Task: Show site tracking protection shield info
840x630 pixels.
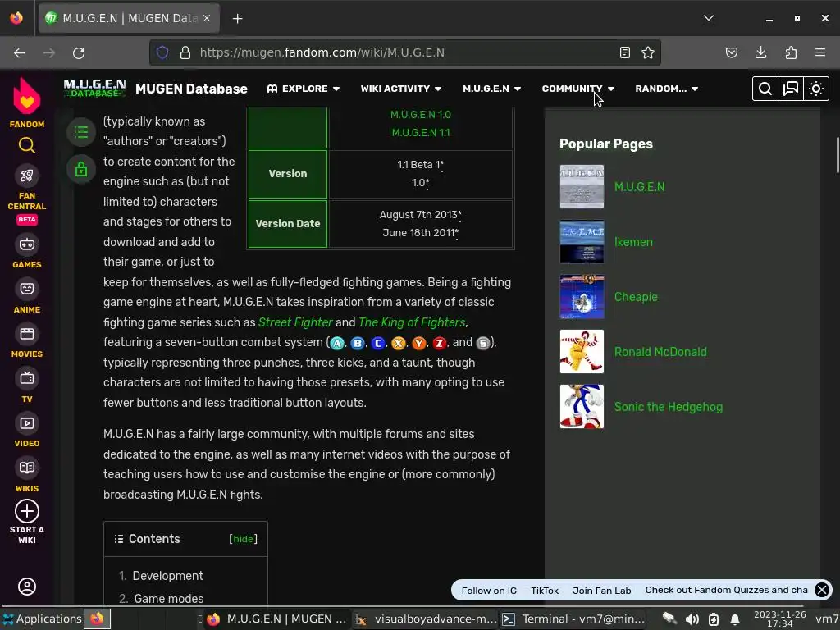Action: (x=162, y=52)
